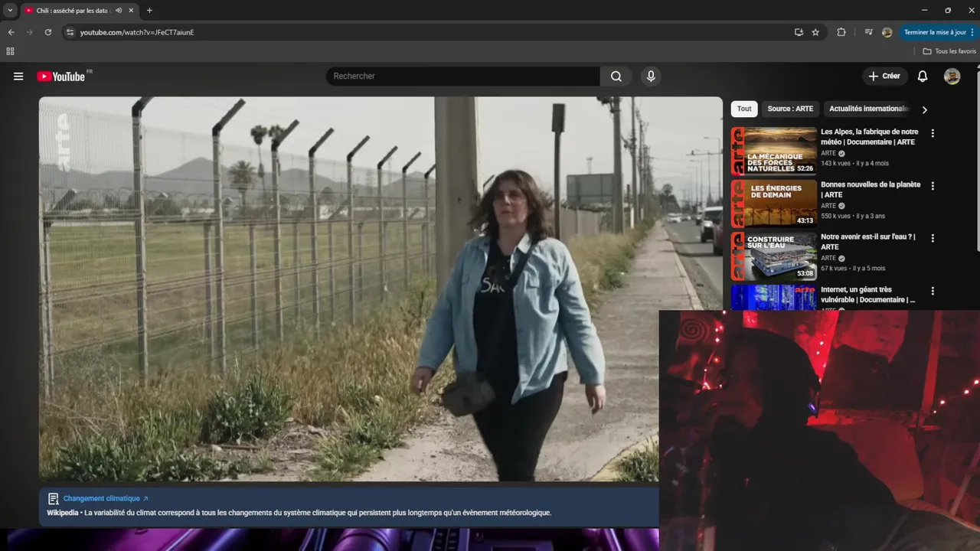The image size is (980, 551).
Task: Open Internet, un géant très vulnérable title
Action: [x=868, y=295]
